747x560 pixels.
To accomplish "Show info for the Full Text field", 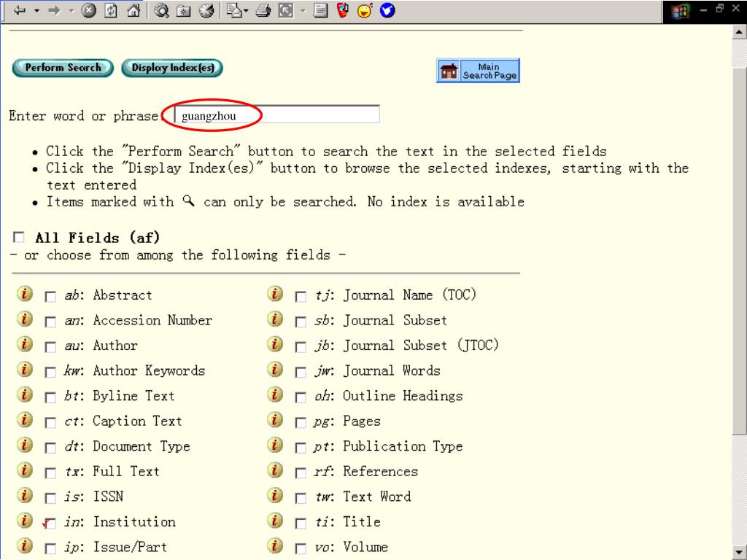I will [25, 470].
